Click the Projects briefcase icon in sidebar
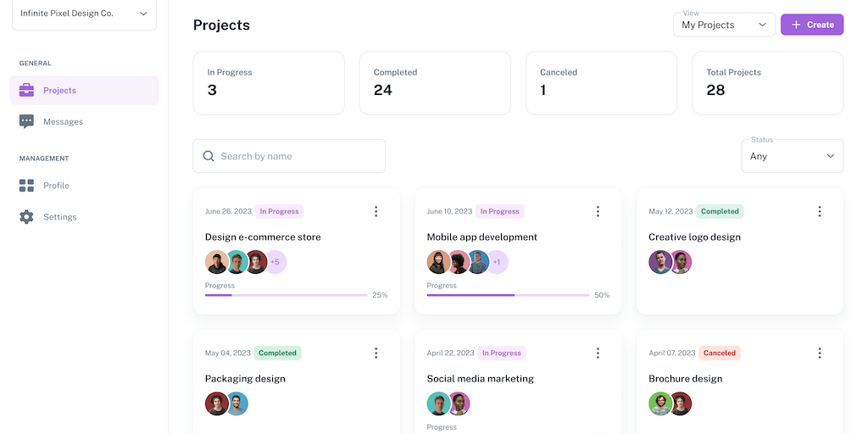Screen dimensions: 868x434 27,91
